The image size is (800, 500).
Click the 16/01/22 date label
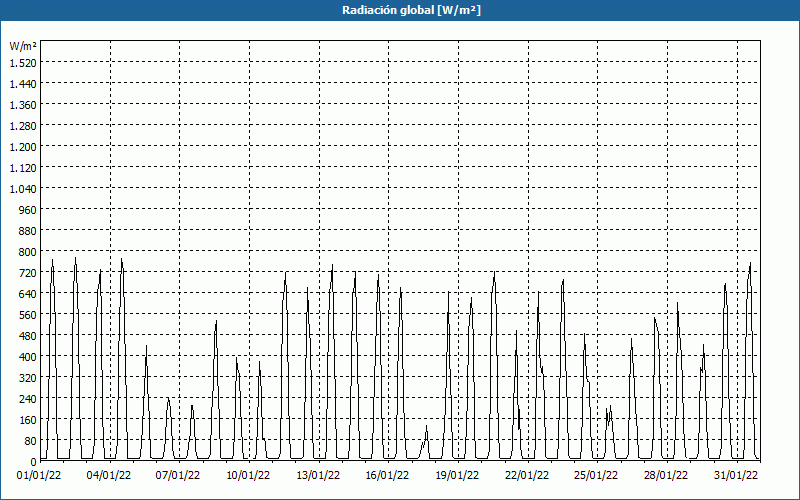[387, 476]
